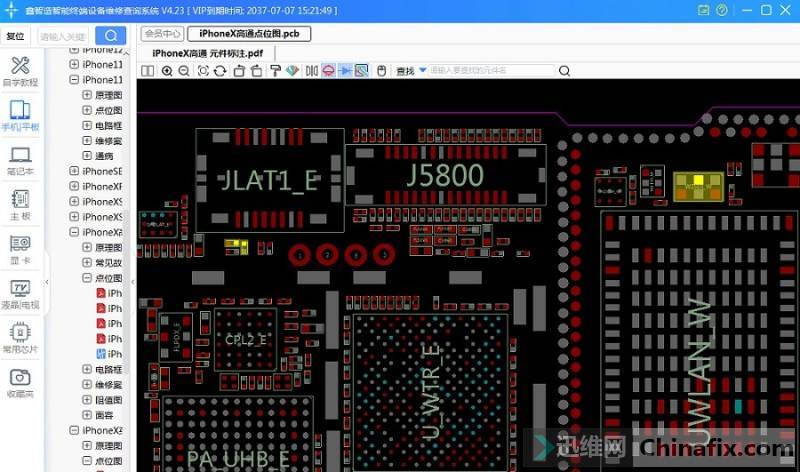This screenshot has height=472, width=800.
Task: Collapse the 点位图 tree node
Action: coord(87,278)
